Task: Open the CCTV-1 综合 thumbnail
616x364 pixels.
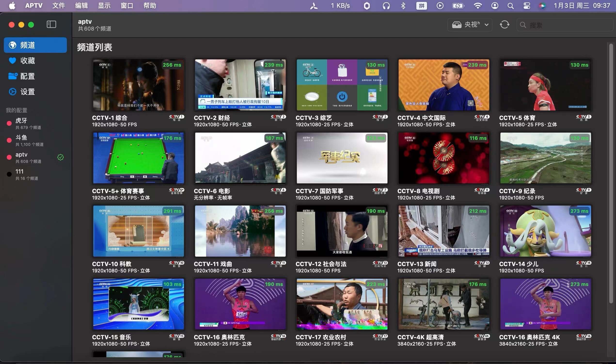Action: tap(139, 85)
